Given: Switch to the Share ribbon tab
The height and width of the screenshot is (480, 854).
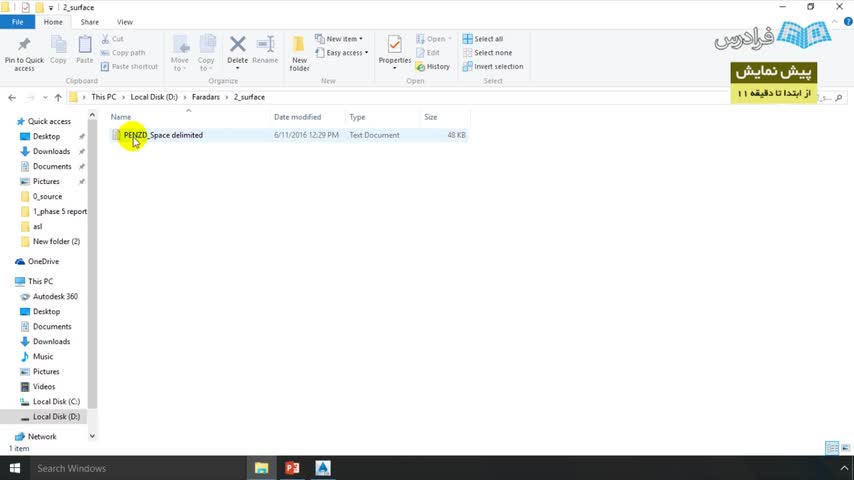Looking at the screenshot, I should 89,22.
